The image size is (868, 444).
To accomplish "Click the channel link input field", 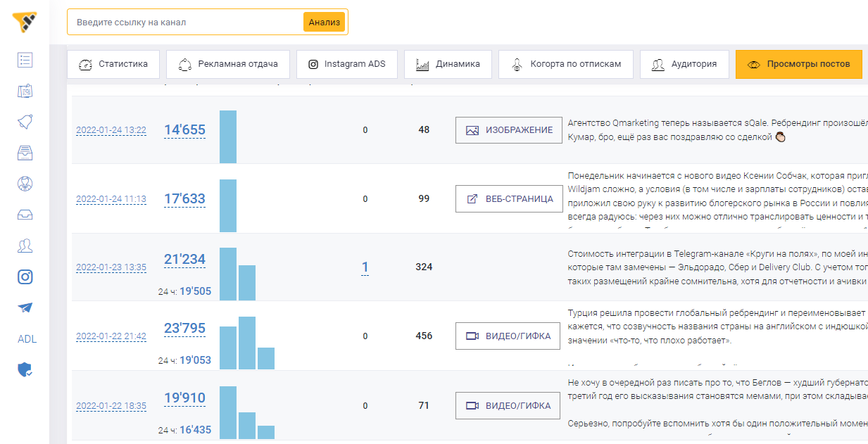I will [185, 23].
